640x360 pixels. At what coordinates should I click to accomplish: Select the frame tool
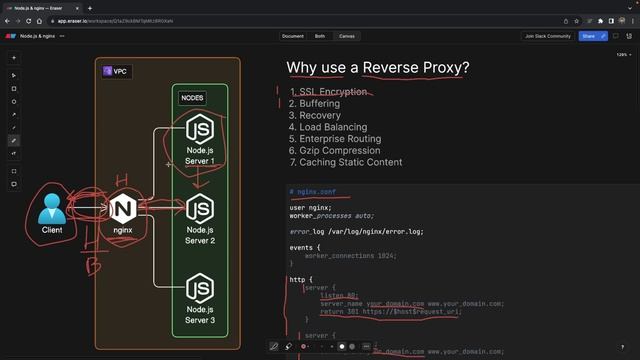[x=14, y=171]
